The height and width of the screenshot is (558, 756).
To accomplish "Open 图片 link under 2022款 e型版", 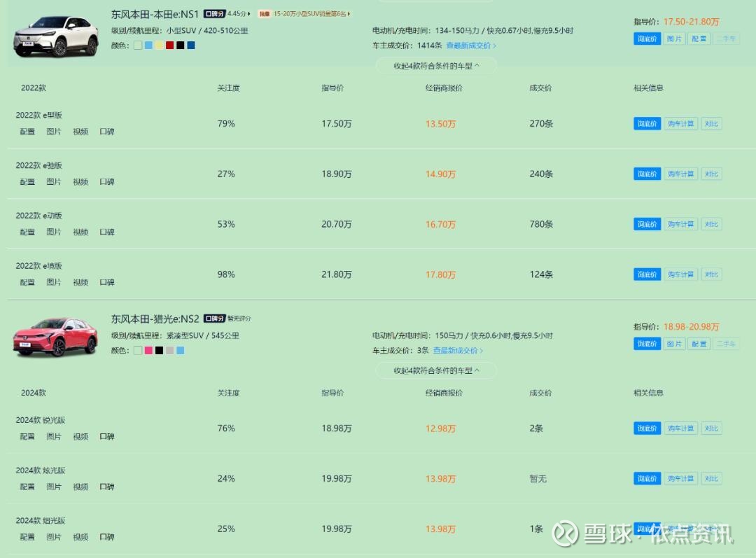I will (53, 132).
